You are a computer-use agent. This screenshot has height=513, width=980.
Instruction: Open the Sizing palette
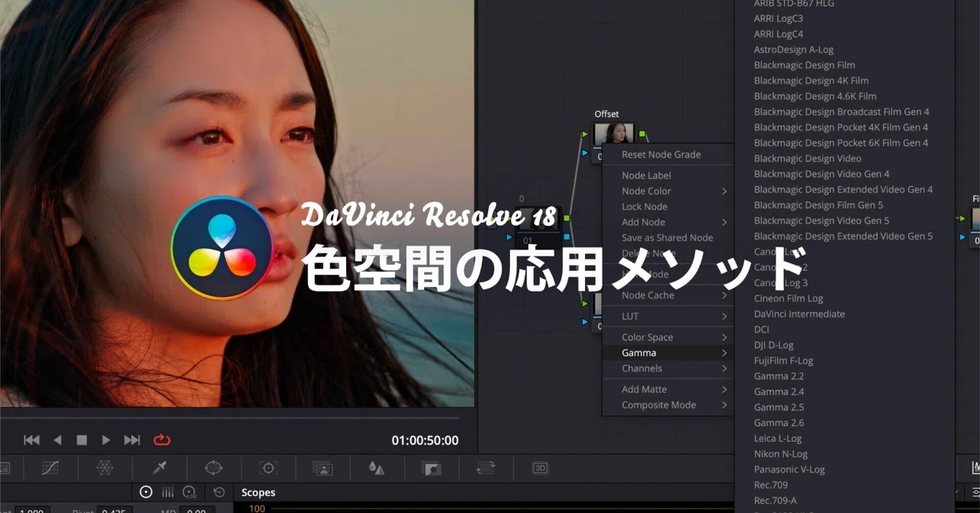pos(485,468)
